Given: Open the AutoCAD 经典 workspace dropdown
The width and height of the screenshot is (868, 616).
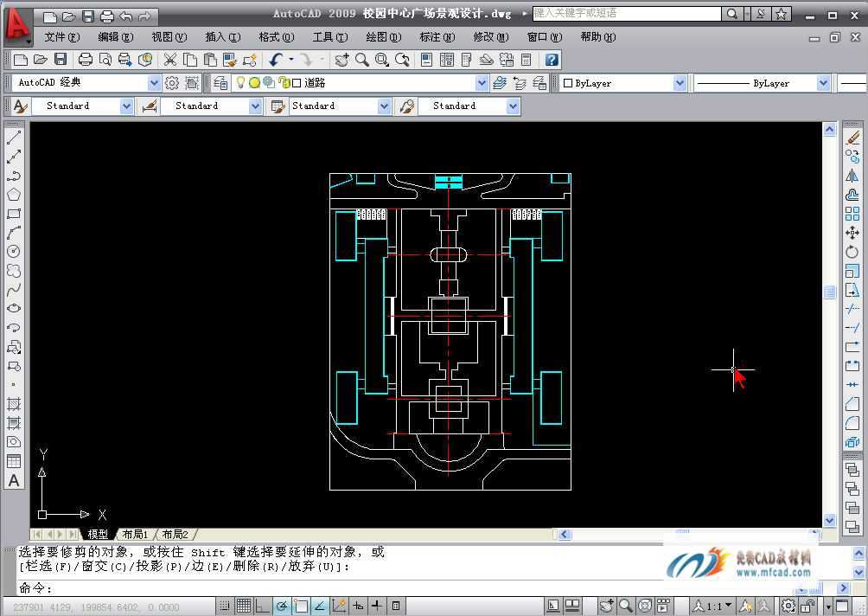Looking at the screenshot, I should pyautogui.click(x=154, y=83).
